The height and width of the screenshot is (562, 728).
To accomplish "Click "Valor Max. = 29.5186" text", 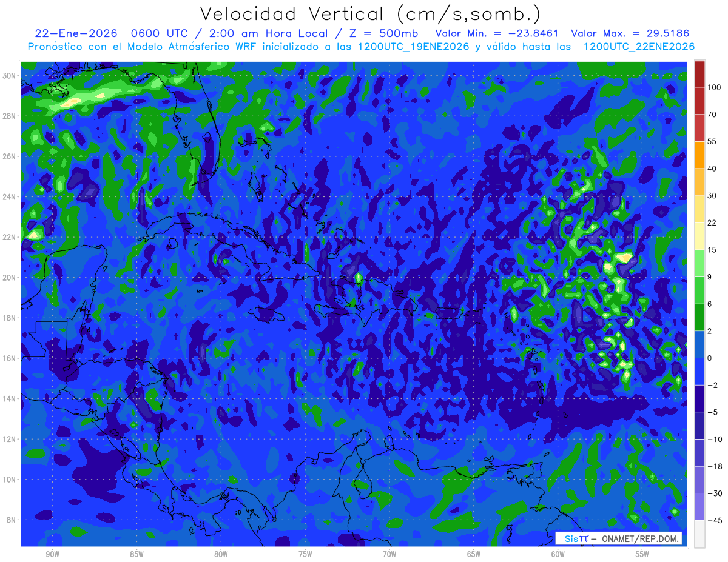I will coord(630,33).
